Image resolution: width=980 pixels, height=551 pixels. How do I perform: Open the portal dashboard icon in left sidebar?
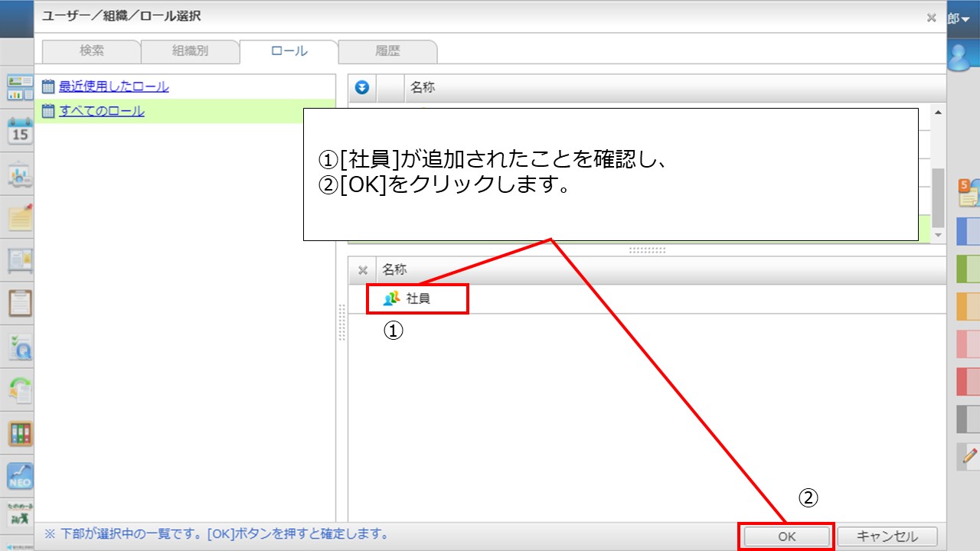(20, 87)
